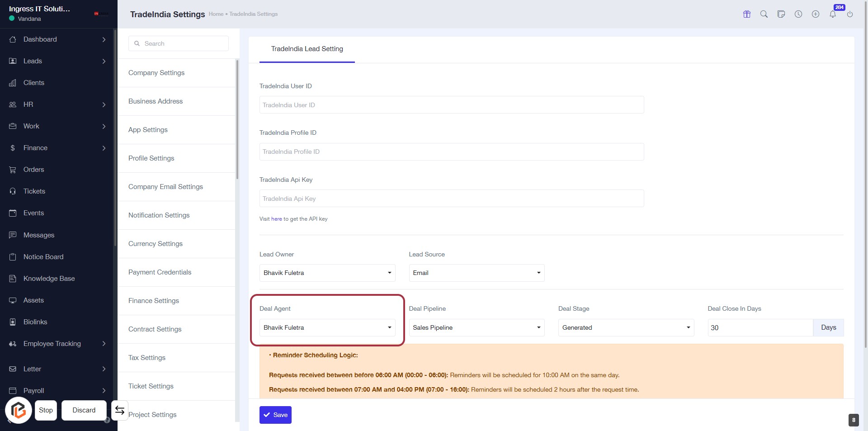Open the Lead Owner dropdown
Screen dimensions: 868x431
coord(327,273)
